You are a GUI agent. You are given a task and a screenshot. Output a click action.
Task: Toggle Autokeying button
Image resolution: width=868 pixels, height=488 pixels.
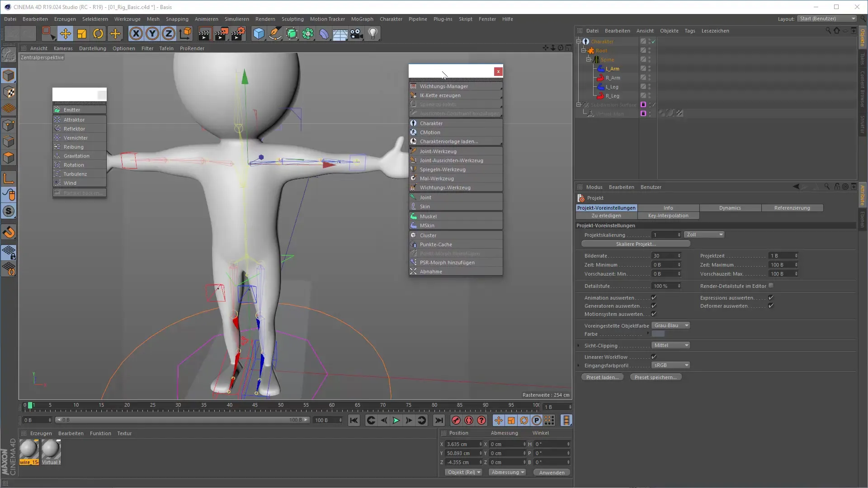pos(469,420)
